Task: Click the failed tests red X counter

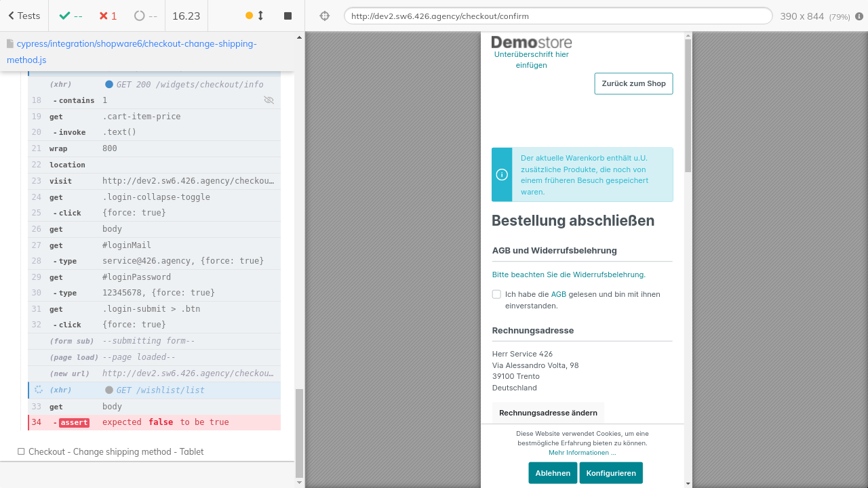Action: click(108, 16)
